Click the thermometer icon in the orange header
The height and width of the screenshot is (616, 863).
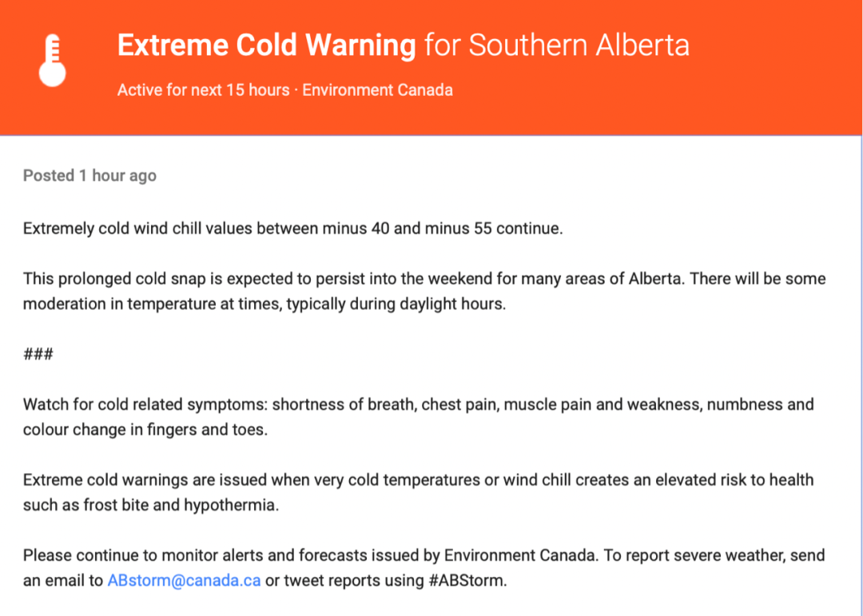(x=52, y=60)
